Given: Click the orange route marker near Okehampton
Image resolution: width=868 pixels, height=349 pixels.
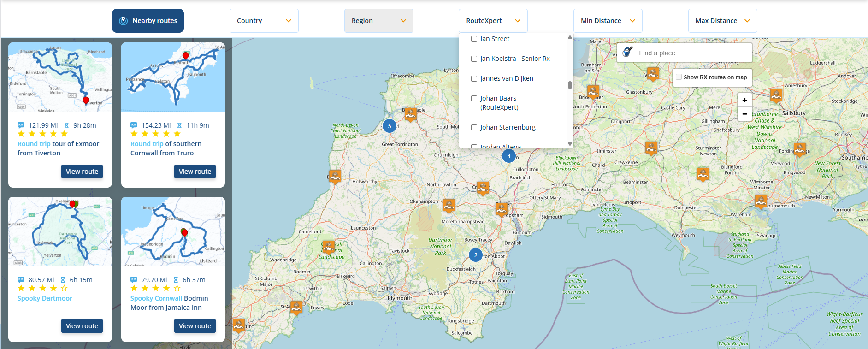Looking at the screenshot, I should [449, 205].
